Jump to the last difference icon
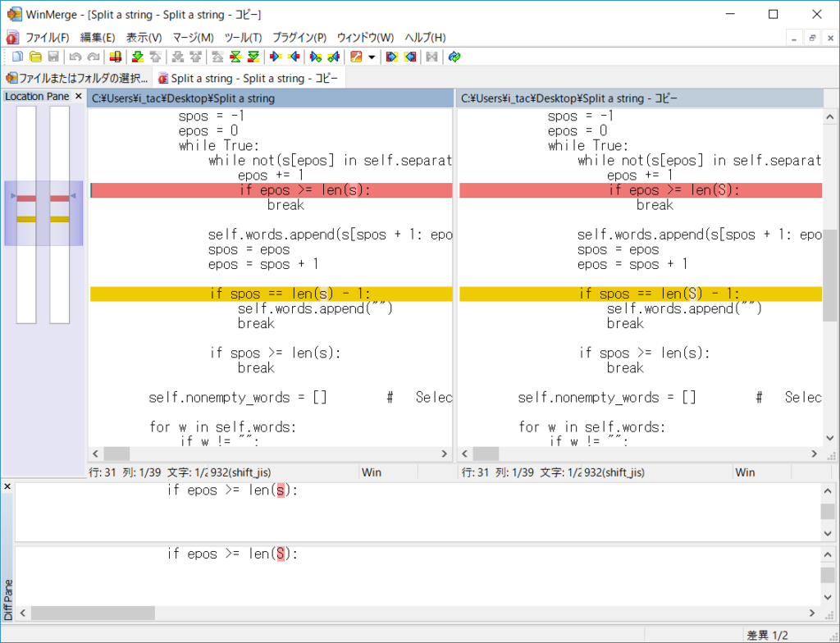The height and width of the screenshot is (643, 840). (253, 57)
